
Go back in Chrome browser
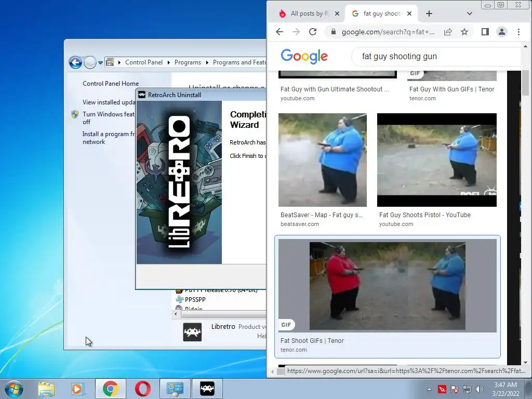279,32
